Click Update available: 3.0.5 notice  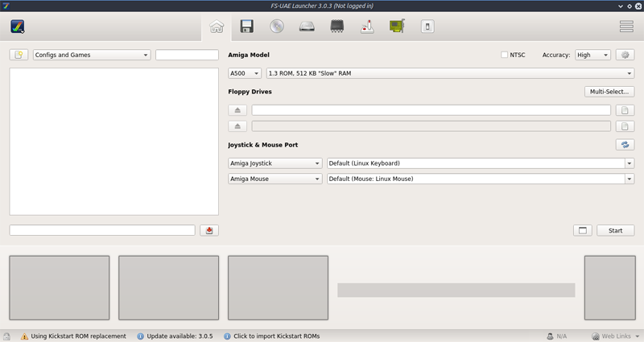click(x=175, y=336)
